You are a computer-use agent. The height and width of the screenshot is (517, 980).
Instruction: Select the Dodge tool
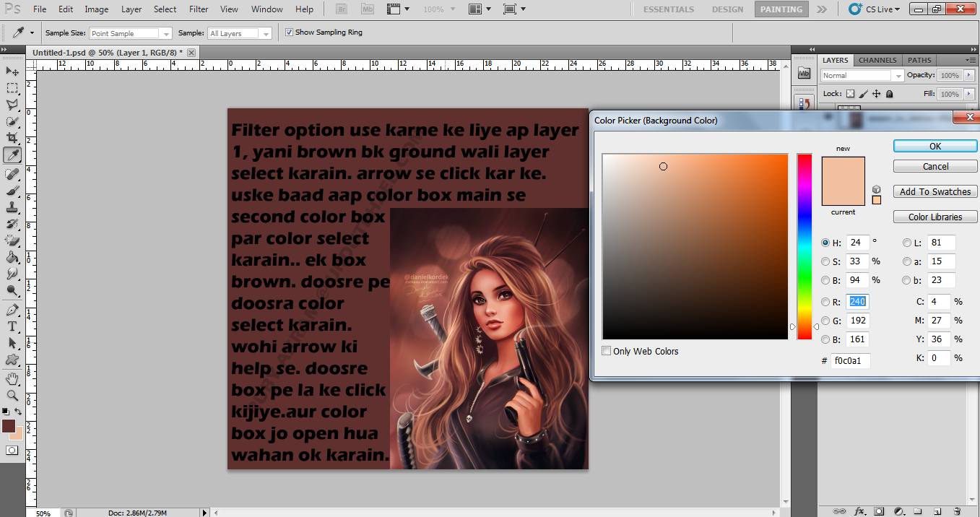[x=12, y=290]
